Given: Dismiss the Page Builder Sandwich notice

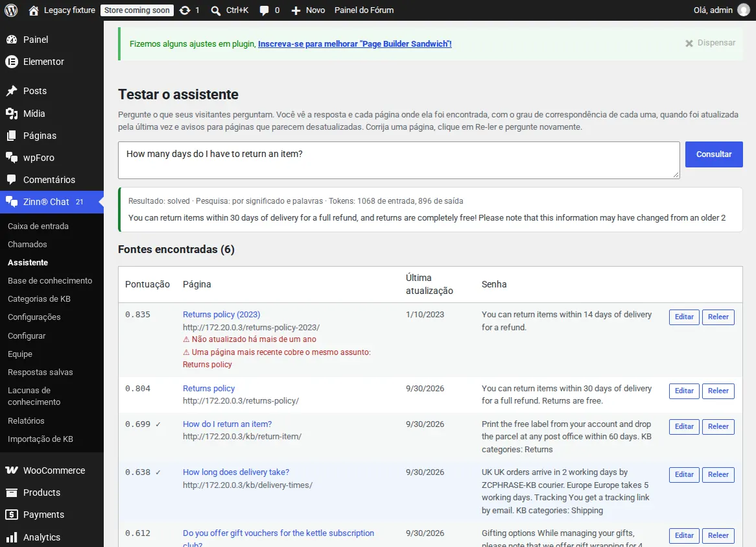Looking at the screenshot, I should [711, 43].
